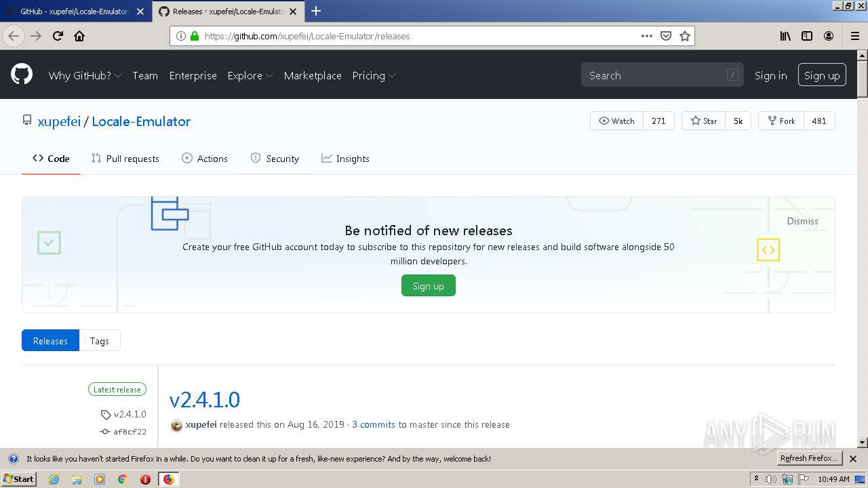
Task: Click Sign in at the header
Action: (770, 75)
